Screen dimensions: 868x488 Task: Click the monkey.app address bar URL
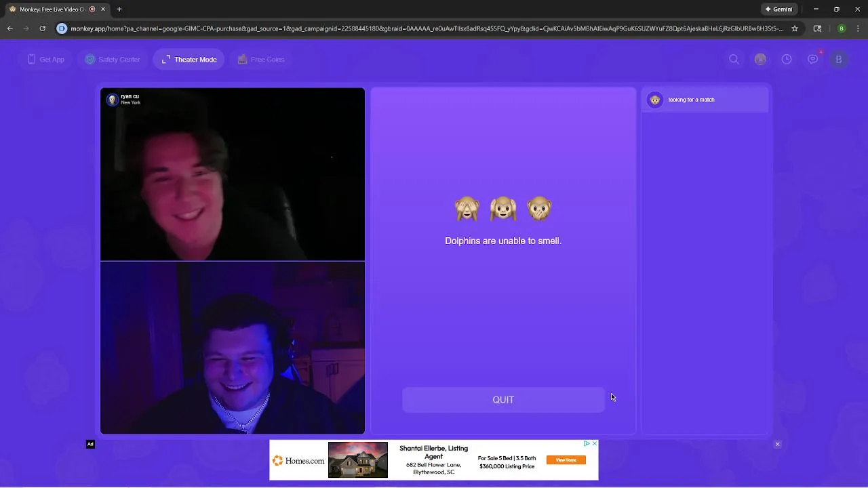pyautogui.click(x=427, y=28)
